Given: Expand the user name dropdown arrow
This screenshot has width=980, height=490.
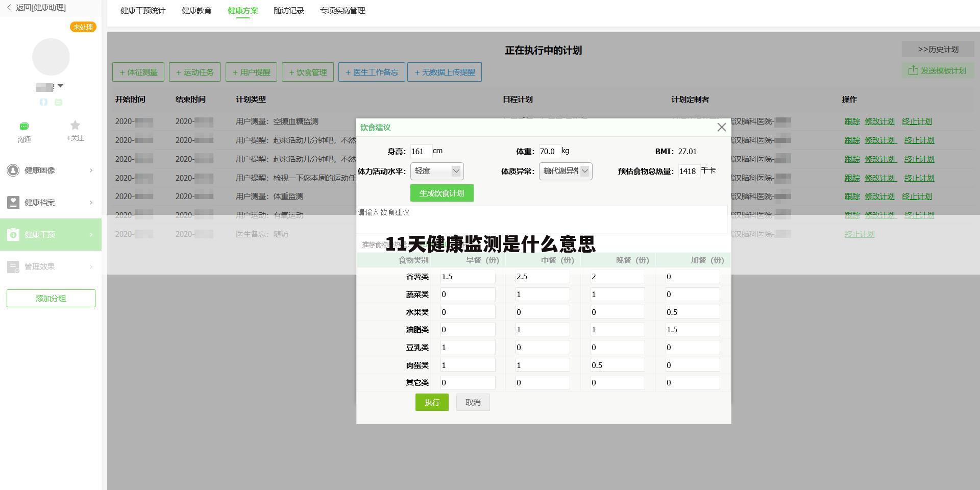Looking at the screenshot, I should [60, 86].
